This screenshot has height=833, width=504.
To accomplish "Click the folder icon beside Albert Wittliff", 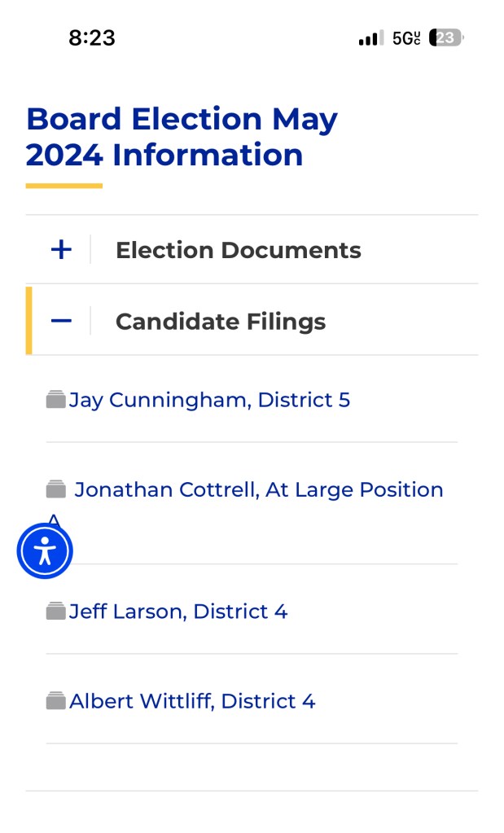I will point(55,701).
